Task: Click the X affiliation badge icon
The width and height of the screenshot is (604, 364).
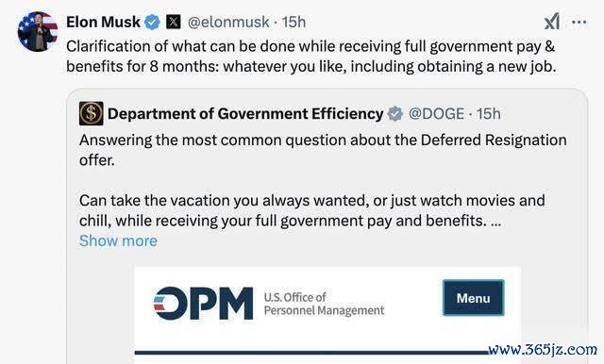Action: click(174, 22)
